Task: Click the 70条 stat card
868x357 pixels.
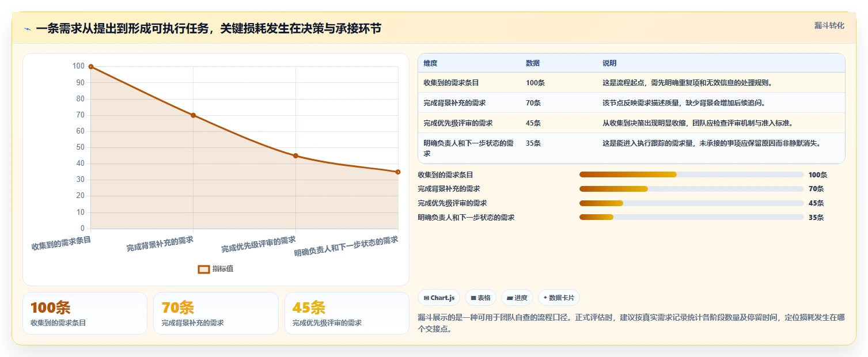Action: coord(216,313)
